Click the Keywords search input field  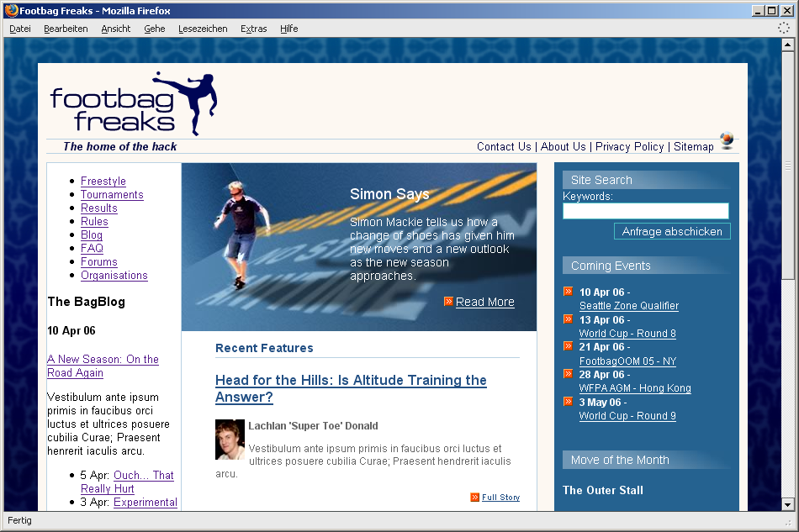646,211
